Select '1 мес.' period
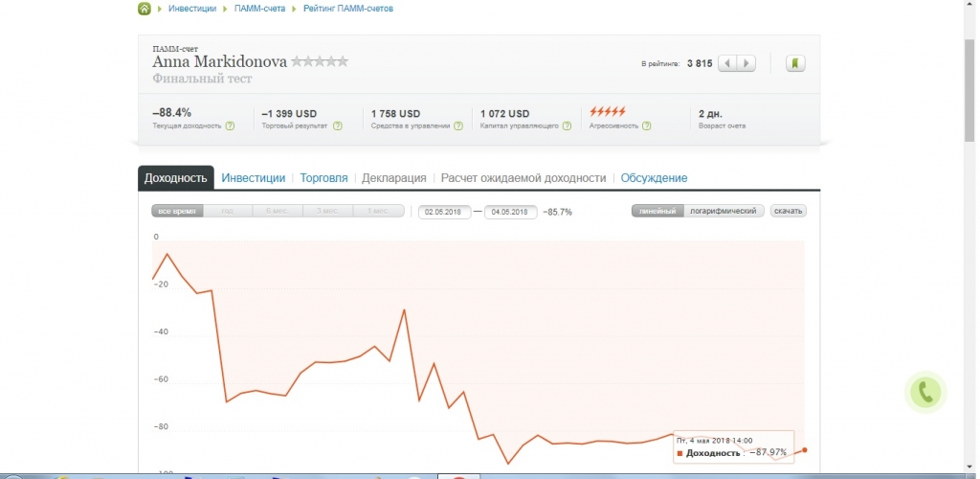This screenshot has width=980, height=479. pyautogui.click(x=379, y=212)
